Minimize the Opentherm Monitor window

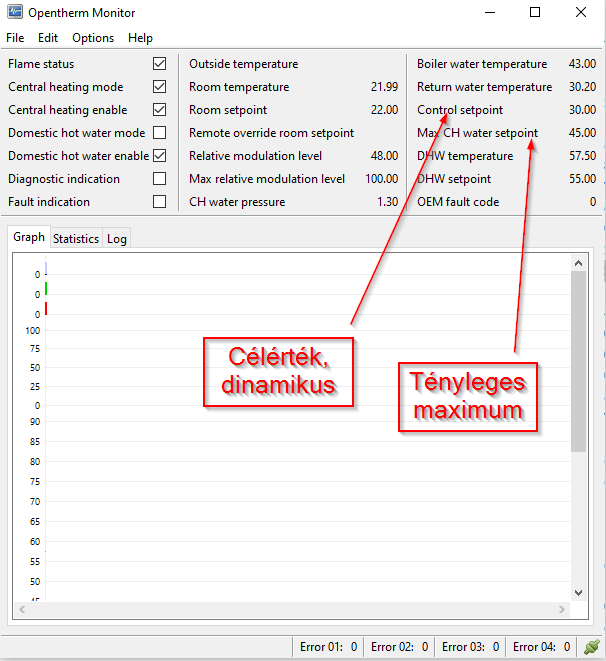pos(490,12)
